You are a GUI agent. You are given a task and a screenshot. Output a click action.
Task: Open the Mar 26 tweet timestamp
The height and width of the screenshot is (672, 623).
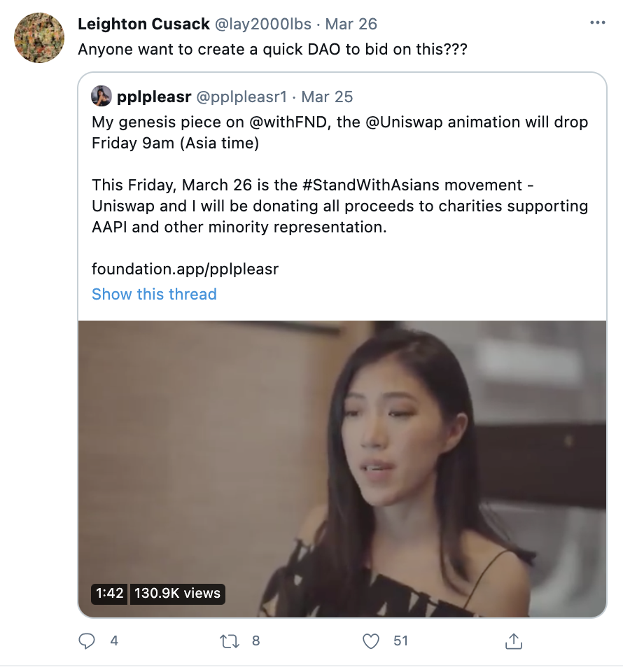(x=351, y=24)
